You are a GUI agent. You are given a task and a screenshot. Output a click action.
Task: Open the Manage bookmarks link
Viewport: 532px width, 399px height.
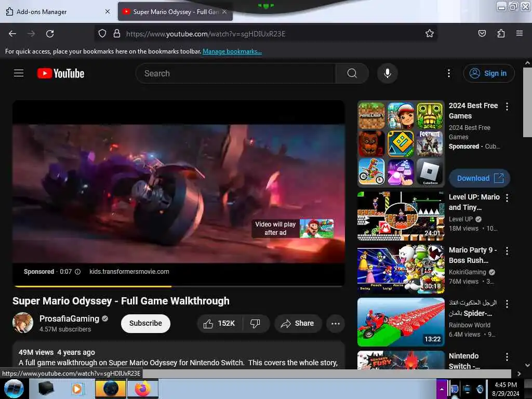[x=232, y=51]
